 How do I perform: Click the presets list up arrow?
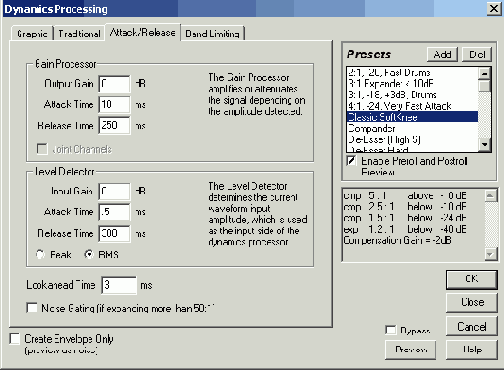click(x=484, y=73)
